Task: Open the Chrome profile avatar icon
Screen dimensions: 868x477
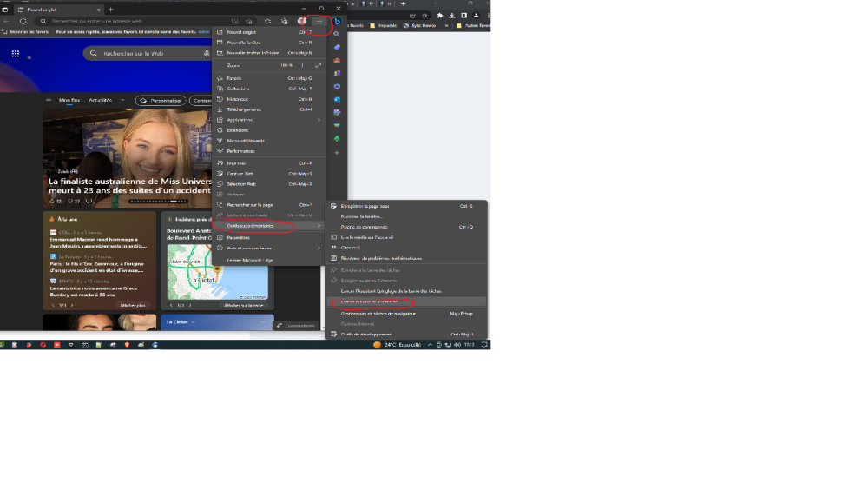Action: 476,16
